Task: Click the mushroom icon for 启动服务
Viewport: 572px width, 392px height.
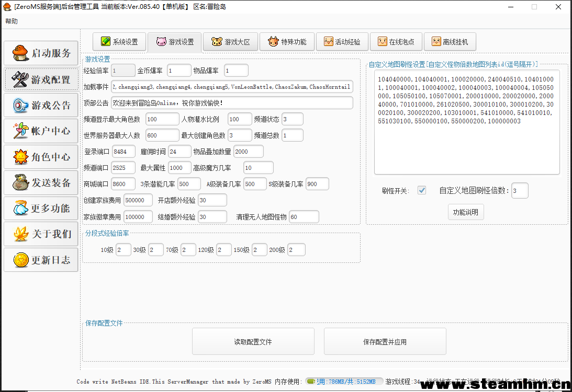Action: 20,53
